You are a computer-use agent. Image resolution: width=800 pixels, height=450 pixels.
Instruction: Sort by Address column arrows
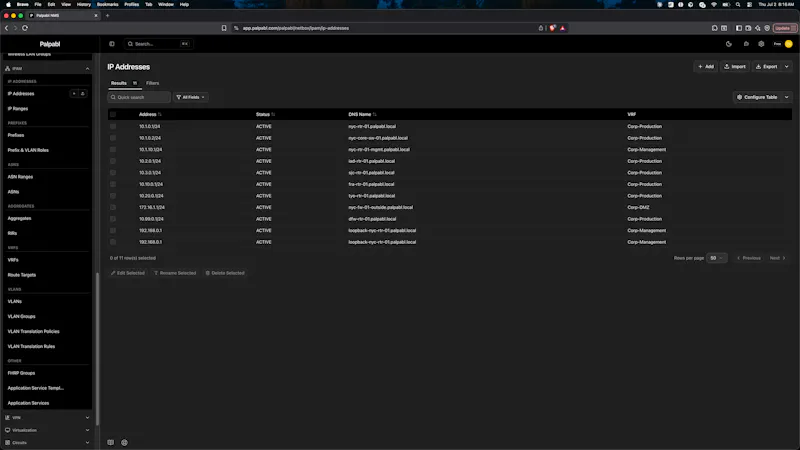click(160, 114)
